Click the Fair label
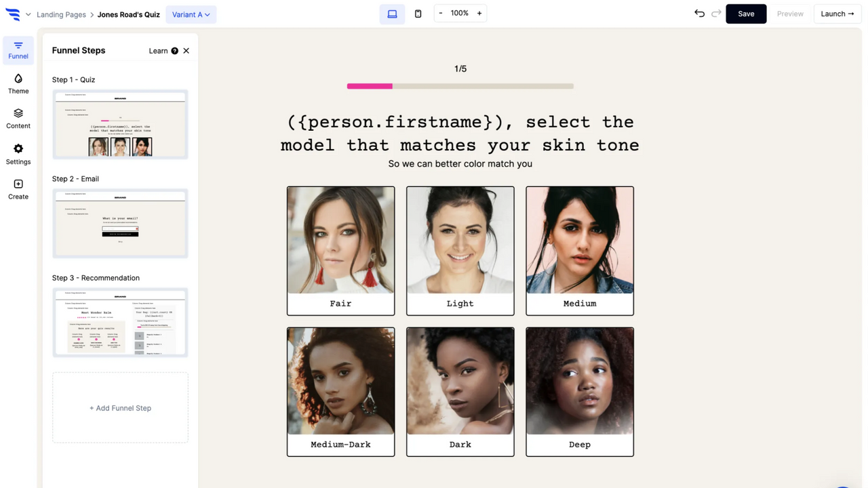Screen dimensions: 868x488 [340, 304]
